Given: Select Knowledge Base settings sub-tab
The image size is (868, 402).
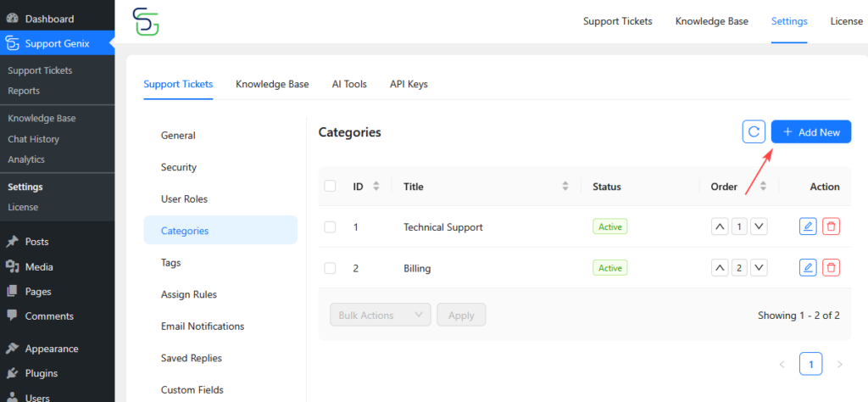Looking at the screenshot, I should coord(272,84).
